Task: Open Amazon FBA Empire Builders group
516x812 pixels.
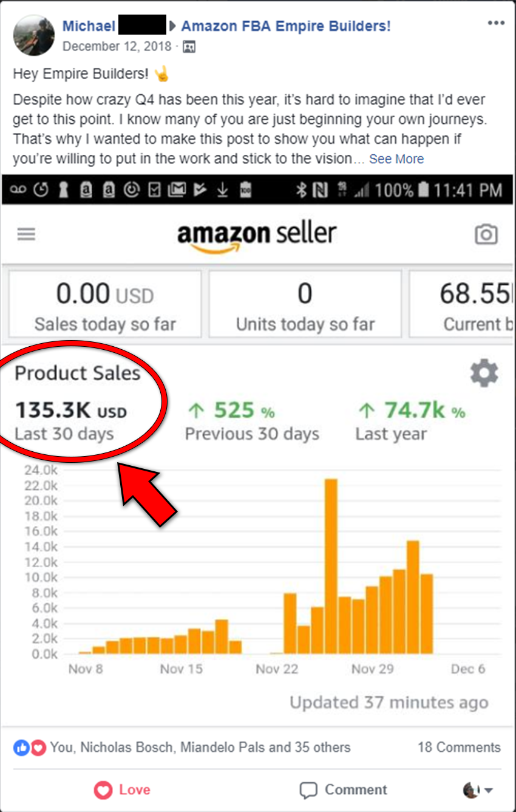Action: tap(286, 26)
